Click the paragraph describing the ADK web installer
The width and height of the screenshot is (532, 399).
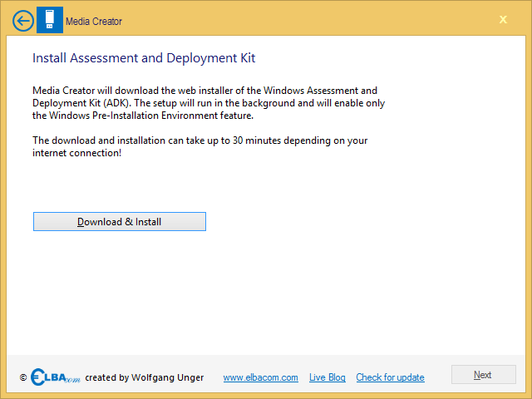(209, 103)
